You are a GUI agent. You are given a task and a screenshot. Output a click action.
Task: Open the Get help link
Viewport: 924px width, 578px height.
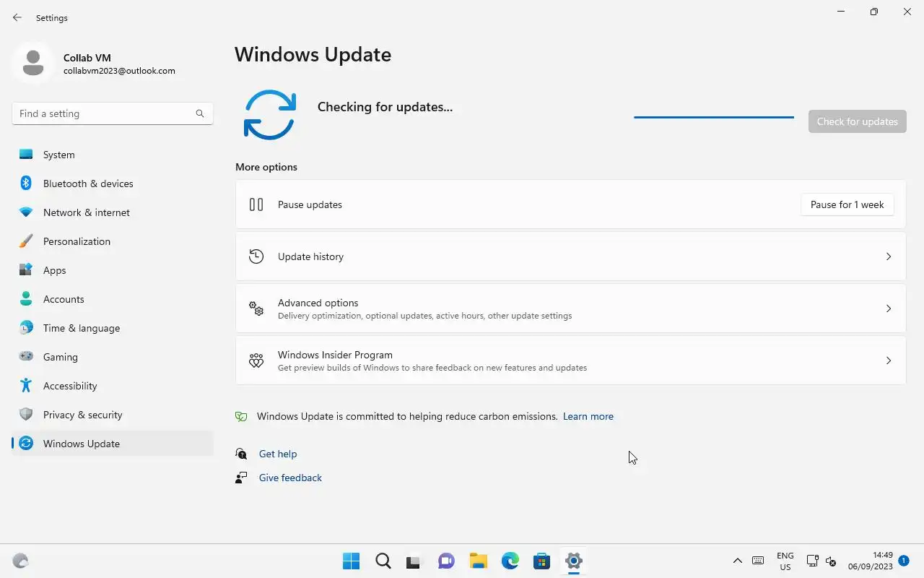pyautogui.click(x=278, y=454)
